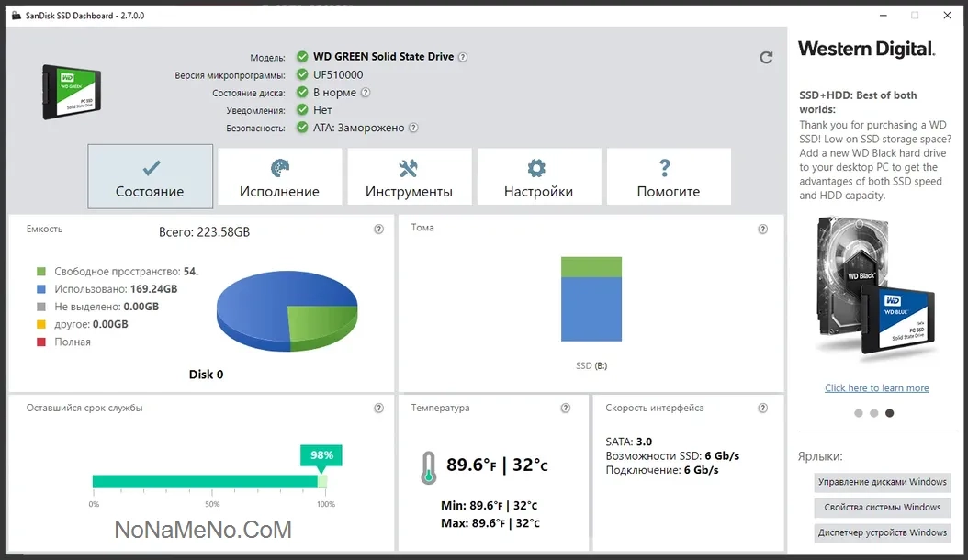Open help for the Емкость panel
This screenshot has width=968, height=560.
378,230
